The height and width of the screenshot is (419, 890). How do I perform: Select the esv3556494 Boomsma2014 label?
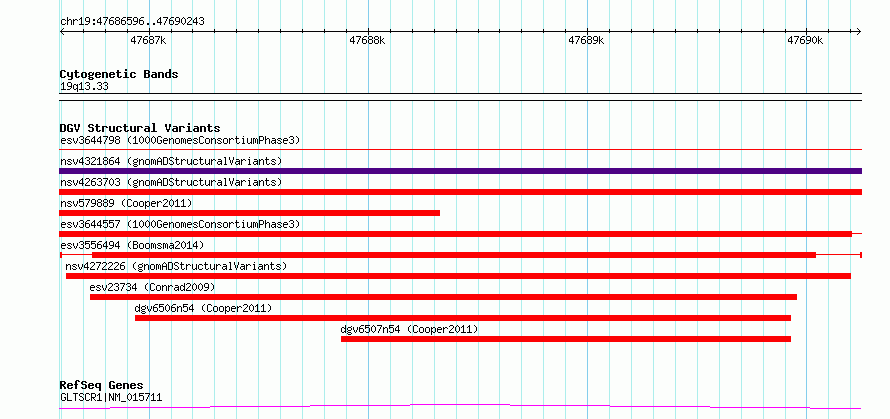pos(132,245)
